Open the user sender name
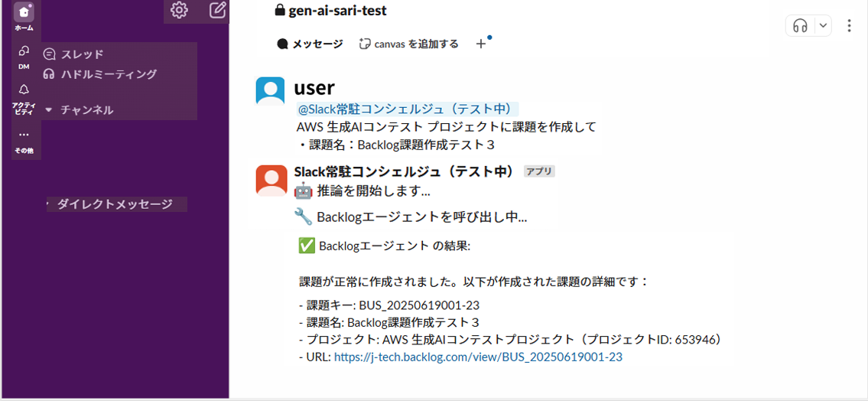Viewport: 868px width, 401px height. [314, 87]
